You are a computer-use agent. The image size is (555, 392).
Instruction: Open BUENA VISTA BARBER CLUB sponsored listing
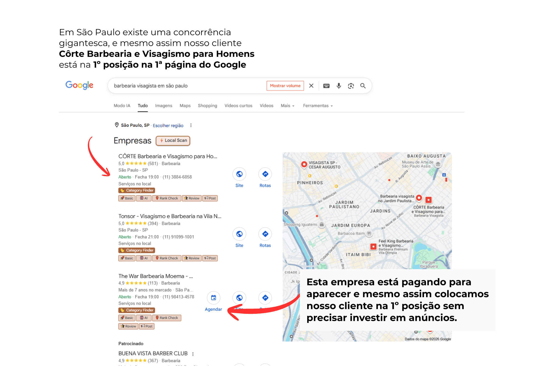(153, 353)
